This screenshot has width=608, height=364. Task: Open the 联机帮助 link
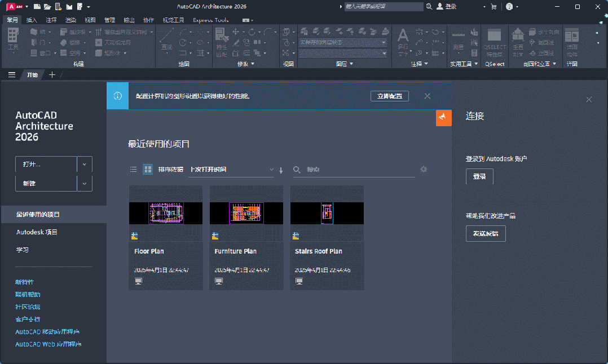28,294
